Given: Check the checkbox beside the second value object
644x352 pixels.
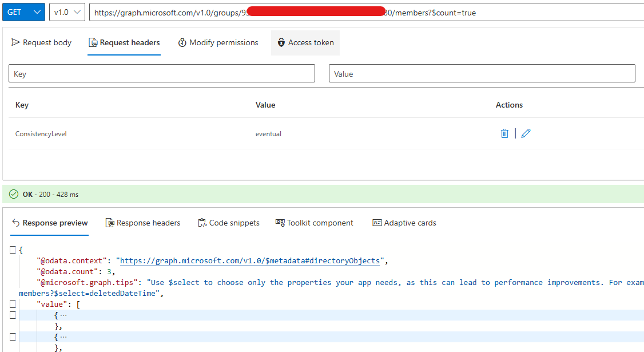Looking at the screenshot, I should (x=13, y=337).
